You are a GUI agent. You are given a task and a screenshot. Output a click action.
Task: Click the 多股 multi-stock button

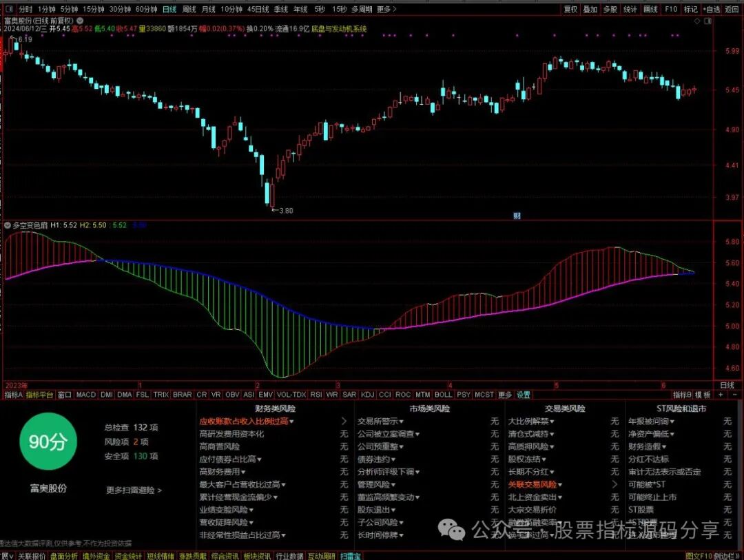coord(610,9)
